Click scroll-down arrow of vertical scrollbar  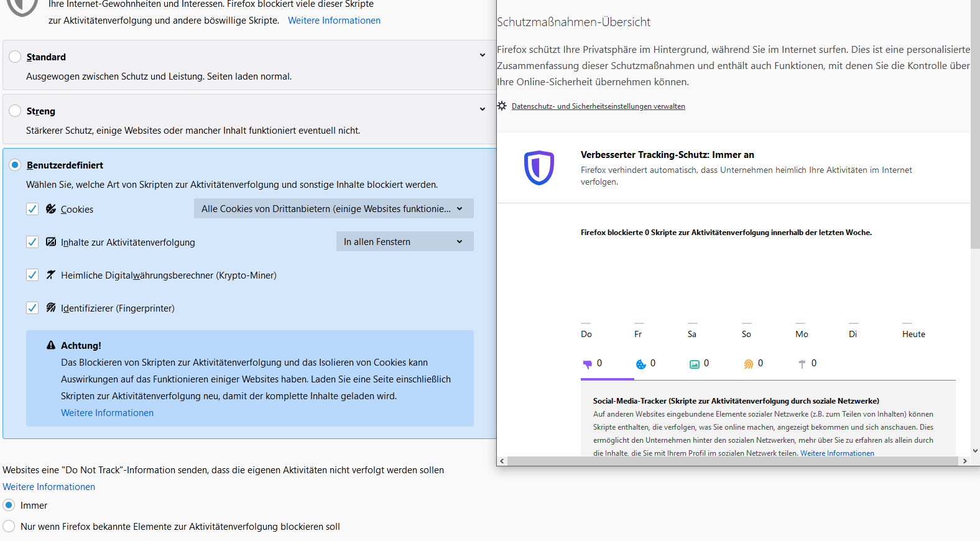[x=975, y=451]
